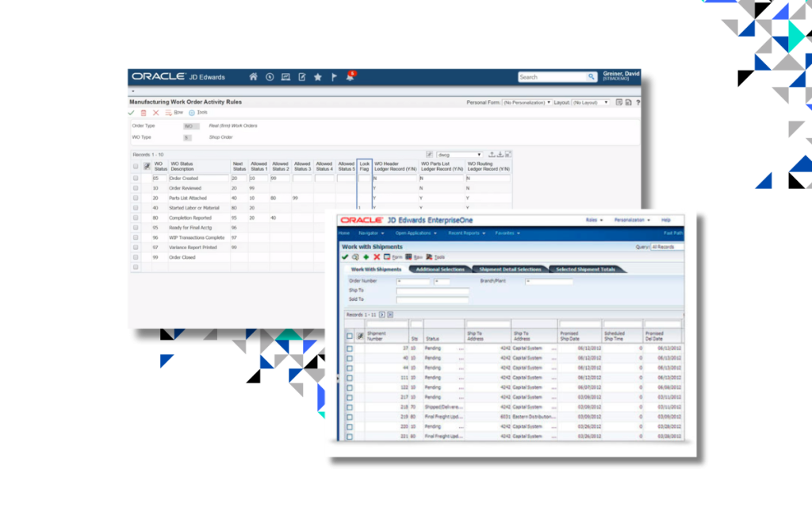Click the red Delete trash icon
Screen dimensions: 812x508
(144, 113)
